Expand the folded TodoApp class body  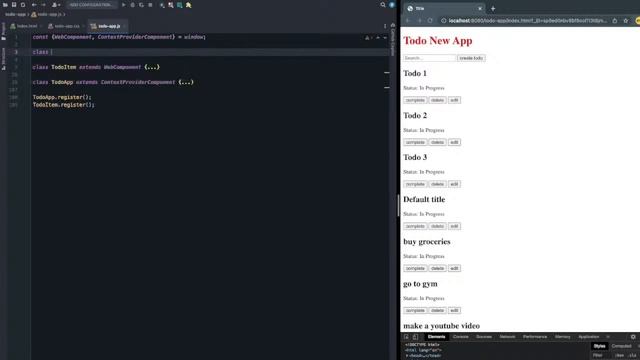(x=186, y=82)
